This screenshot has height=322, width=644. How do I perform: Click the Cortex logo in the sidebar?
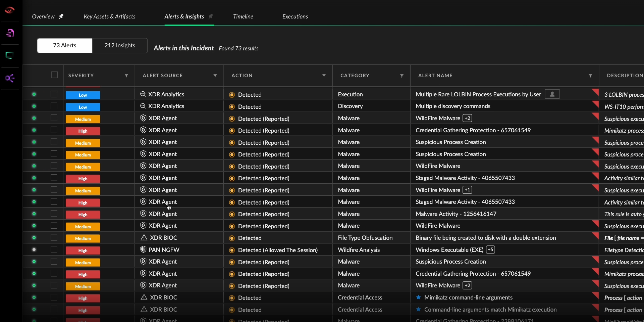pos(9,10)
